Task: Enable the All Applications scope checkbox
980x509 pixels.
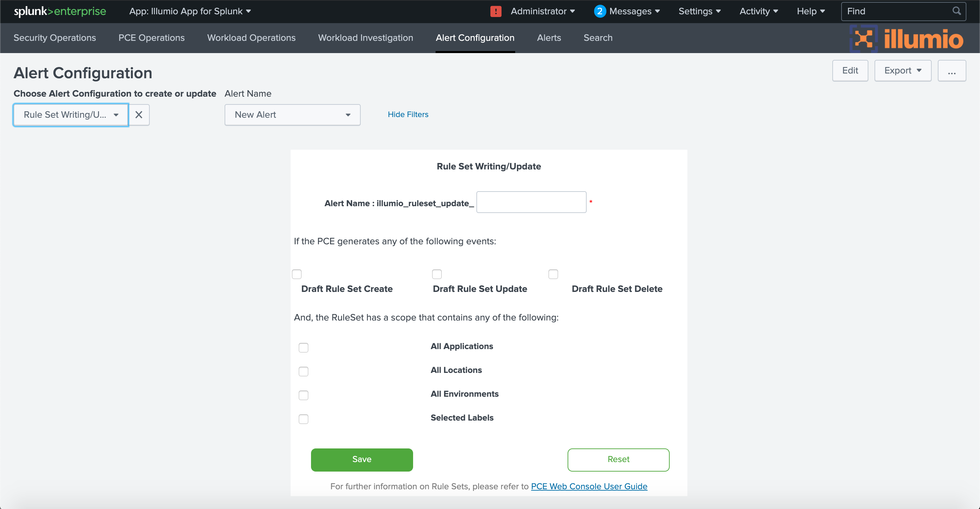Action: [x=304, y=348]
